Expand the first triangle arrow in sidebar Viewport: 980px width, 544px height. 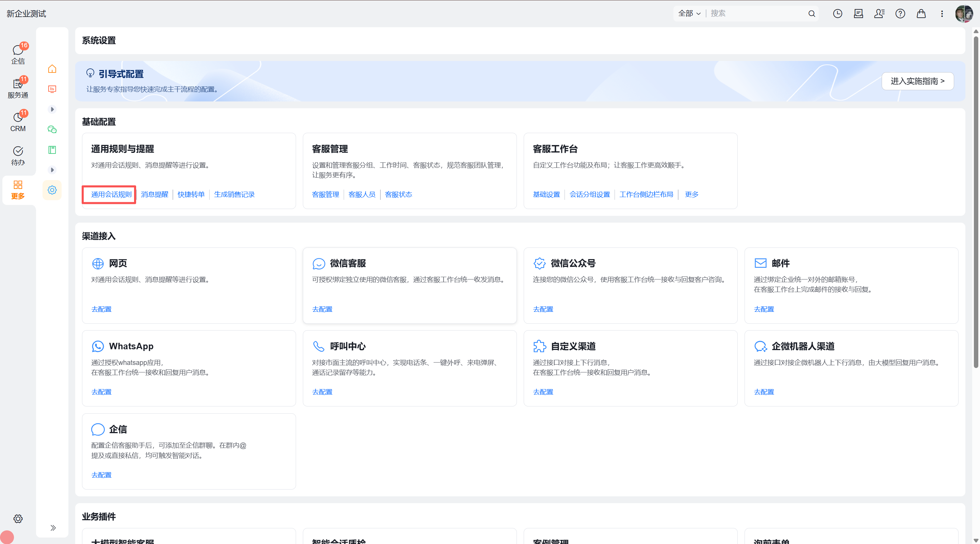[52, 109]
